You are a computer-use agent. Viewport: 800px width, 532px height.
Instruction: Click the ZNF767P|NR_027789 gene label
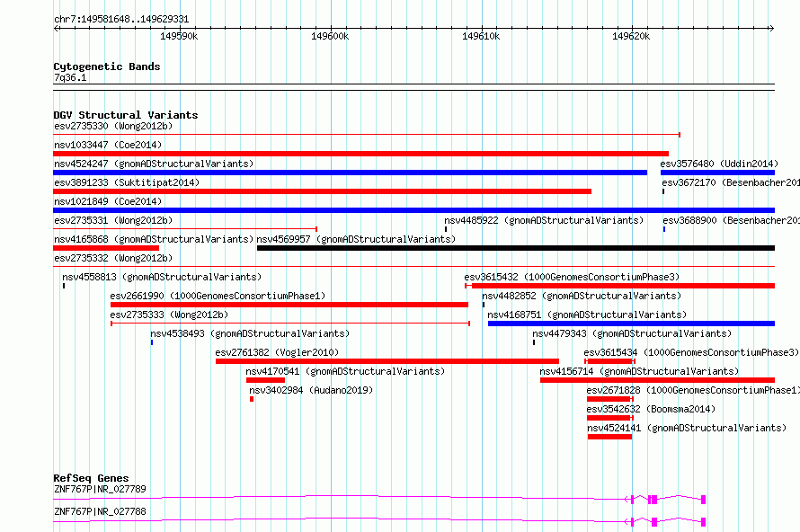pyautogui.click(x=100, y=489)
